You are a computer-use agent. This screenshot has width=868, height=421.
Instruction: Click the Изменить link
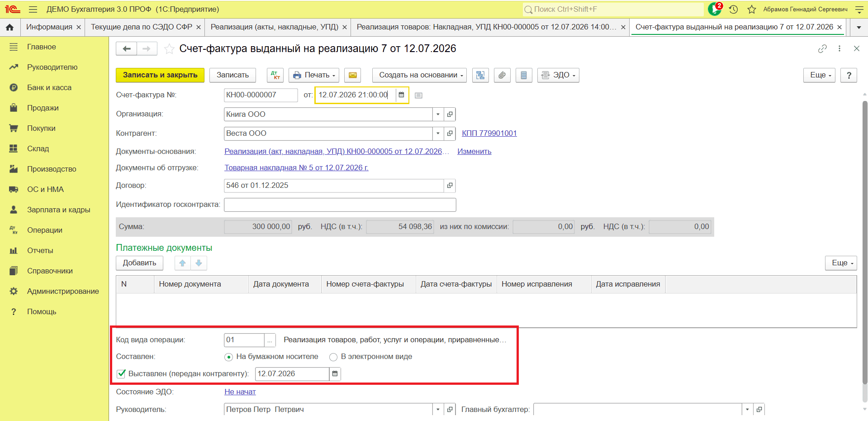[474, 152]
